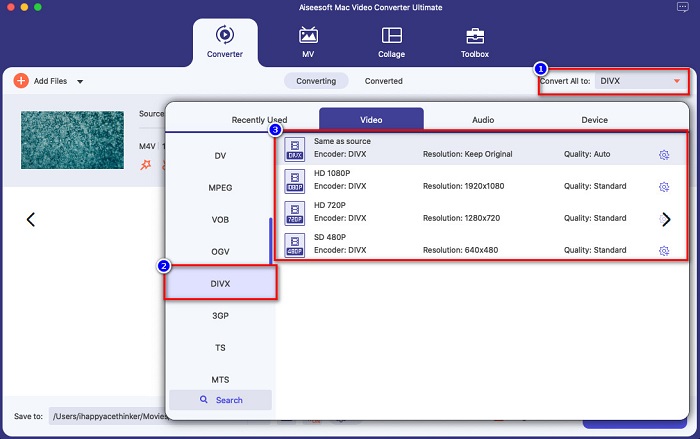700x439 pixels.
Task: Select the Video format tab
Action: (x=371, y=119)
